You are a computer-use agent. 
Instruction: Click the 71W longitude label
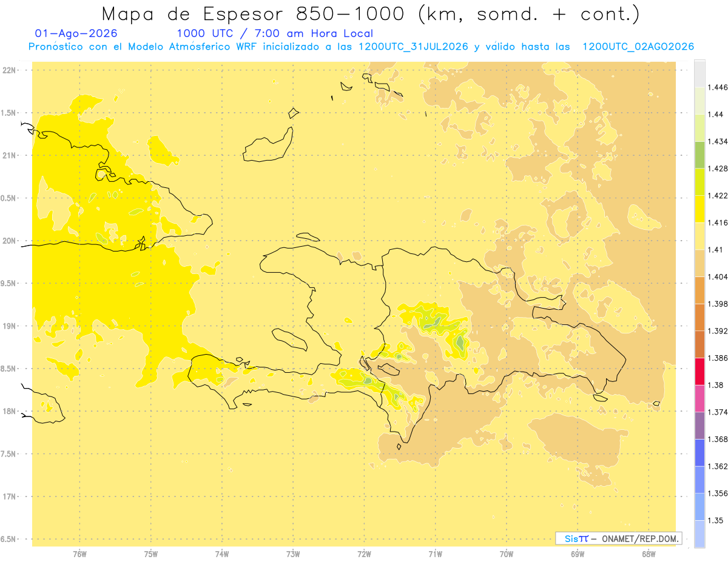(435, 554)
